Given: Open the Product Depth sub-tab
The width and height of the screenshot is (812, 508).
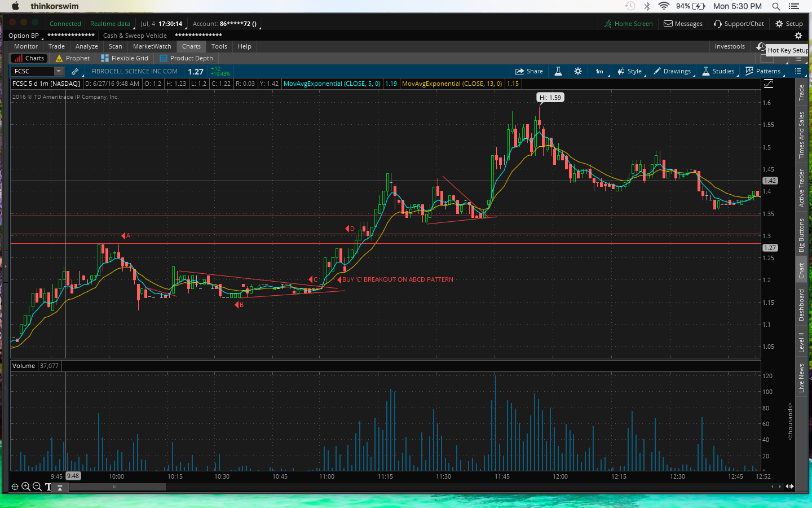Looking at the screenshot, I should pyautogui.click(x=186, y=58).
